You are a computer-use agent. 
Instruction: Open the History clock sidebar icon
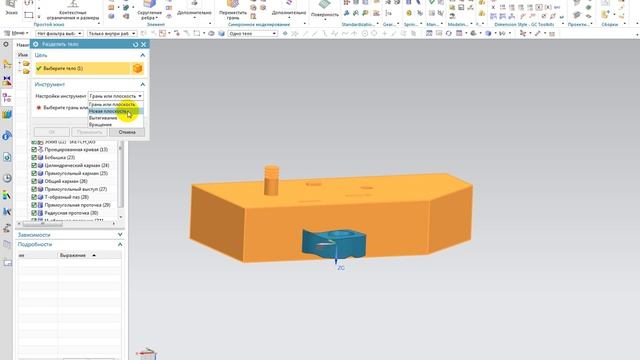(7, 178)
